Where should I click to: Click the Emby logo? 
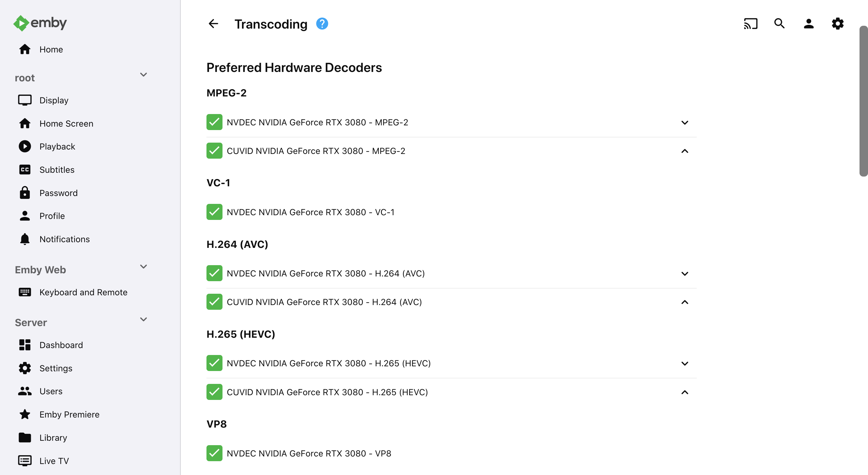40,23
